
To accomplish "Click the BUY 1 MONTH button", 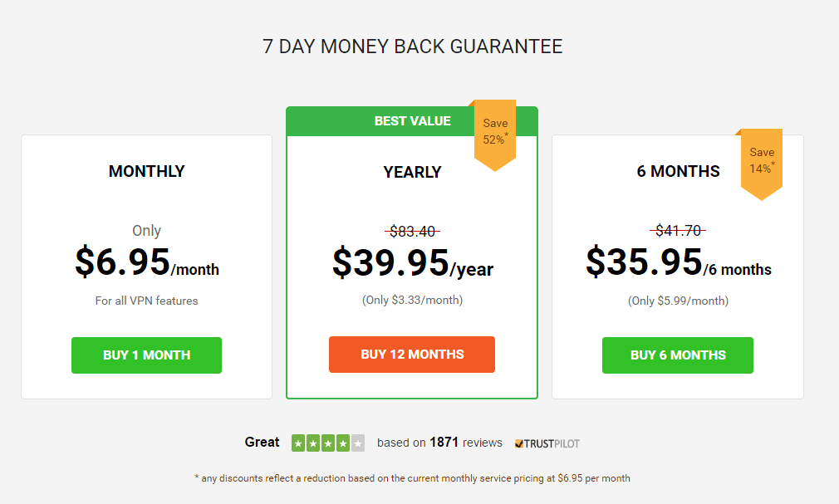I will coord(146,355).
